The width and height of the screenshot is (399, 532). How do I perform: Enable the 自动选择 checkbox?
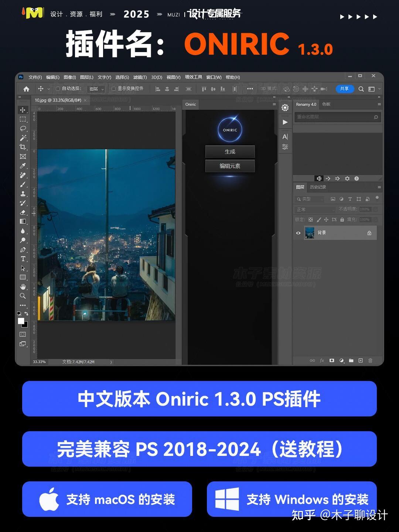58,89
